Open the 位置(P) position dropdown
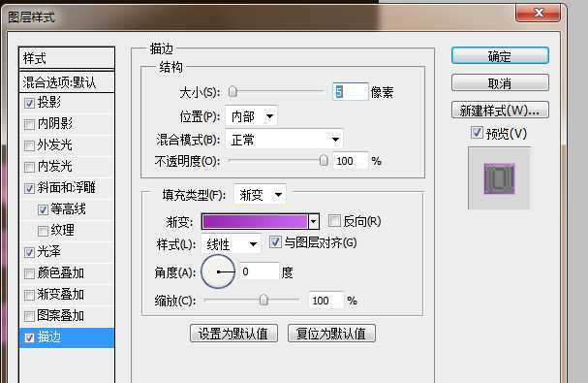 pos(251,116)
